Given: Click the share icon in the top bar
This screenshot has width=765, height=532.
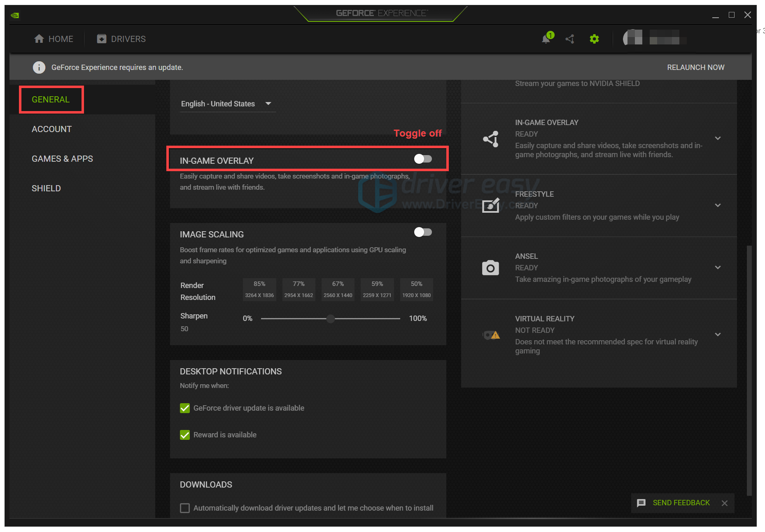Looking at the screenshot, I should (x=570, y=39).
